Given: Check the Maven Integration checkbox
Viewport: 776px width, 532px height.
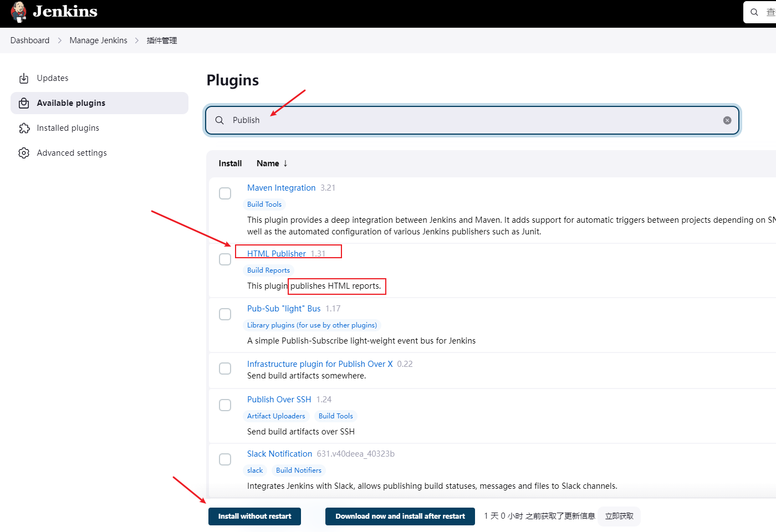Looking at the screenshot, I should click(225, 193).
